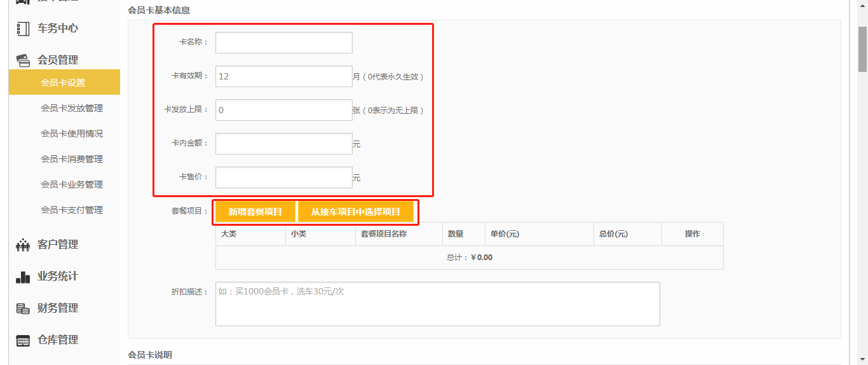Click 从接车项目中选择项目 button
This screenshot has height=365, width=868.
[x=355, y=212]
